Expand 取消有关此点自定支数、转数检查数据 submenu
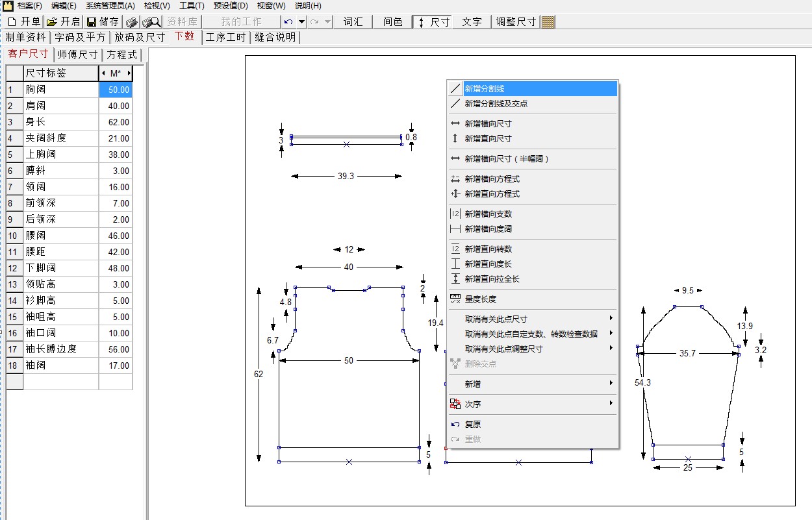812x520 pixels. pyautogui.click(x=533, y=334)
